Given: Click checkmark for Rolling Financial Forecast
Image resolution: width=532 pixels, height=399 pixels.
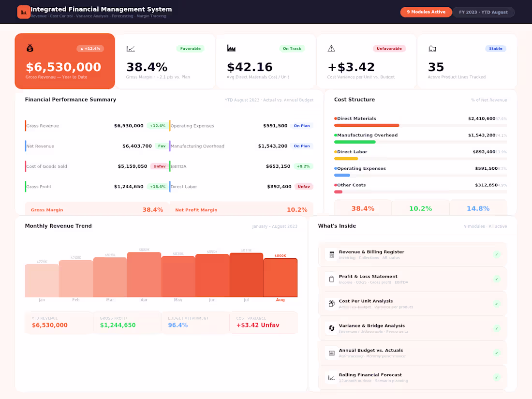Looking at the screenshot, I should tap(496, 378).
